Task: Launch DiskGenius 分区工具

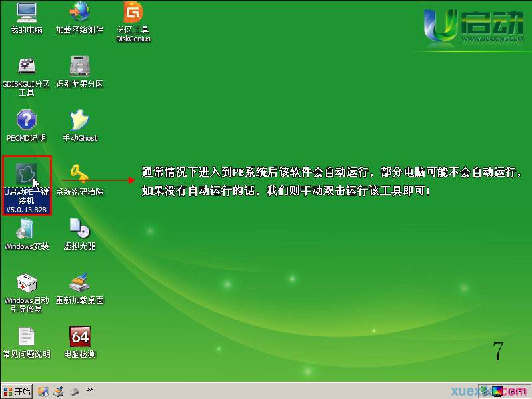Action: pos(133,12)
